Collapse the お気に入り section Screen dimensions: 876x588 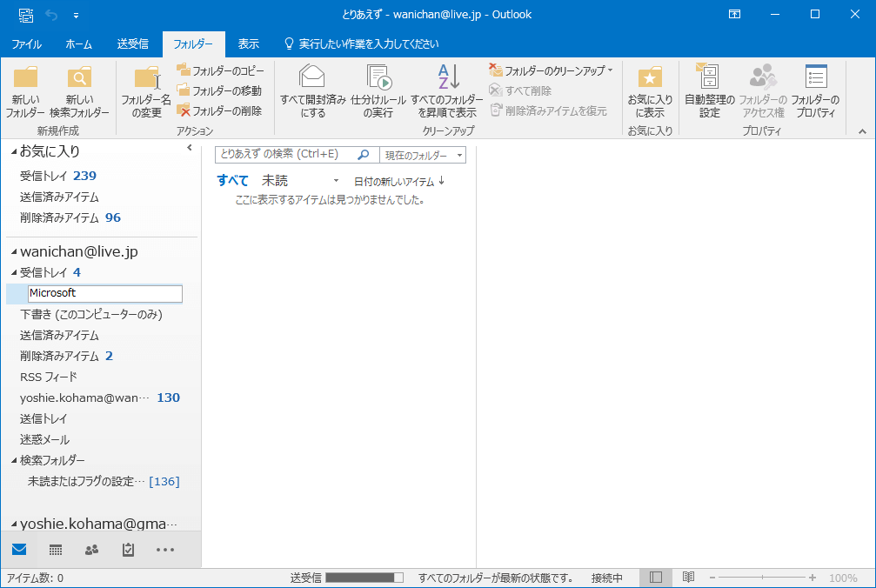(x=14, y=151)
